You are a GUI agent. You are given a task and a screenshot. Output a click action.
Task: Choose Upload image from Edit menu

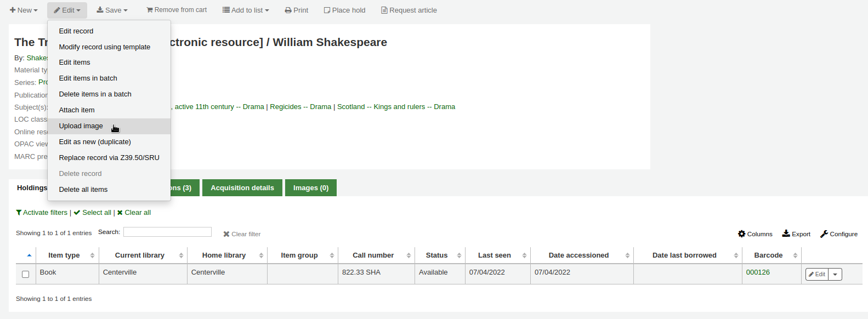coord(81,126)
